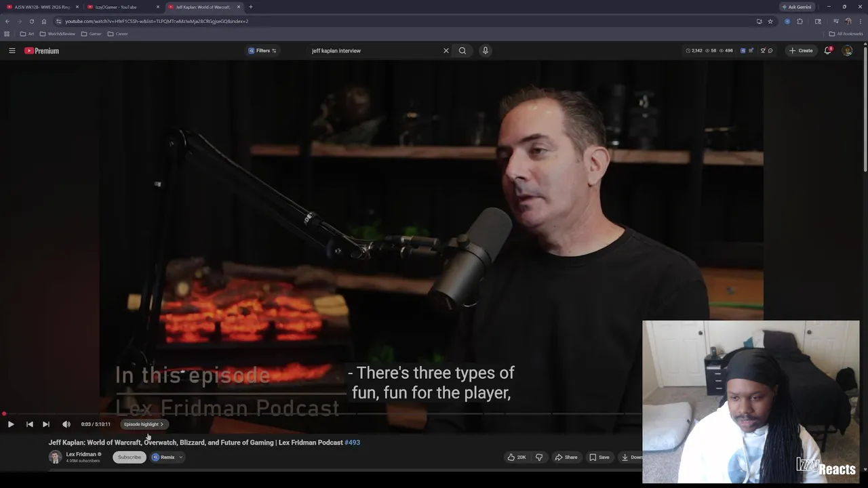Skip to the next video in the playlist
868x488 pixels.
pos(46,424)
